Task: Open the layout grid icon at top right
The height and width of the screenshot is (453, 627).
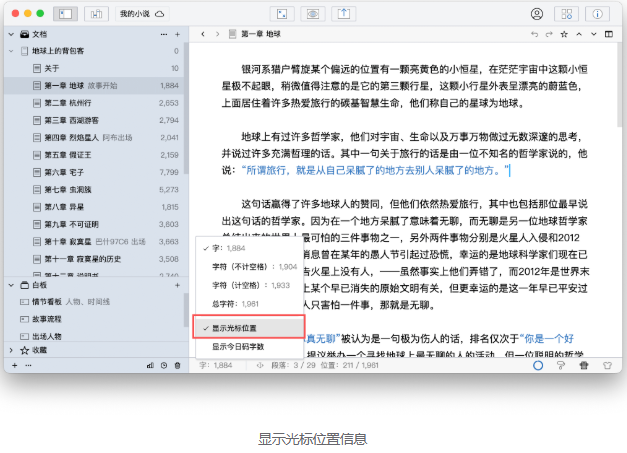Action: click(x=567, y=14)
